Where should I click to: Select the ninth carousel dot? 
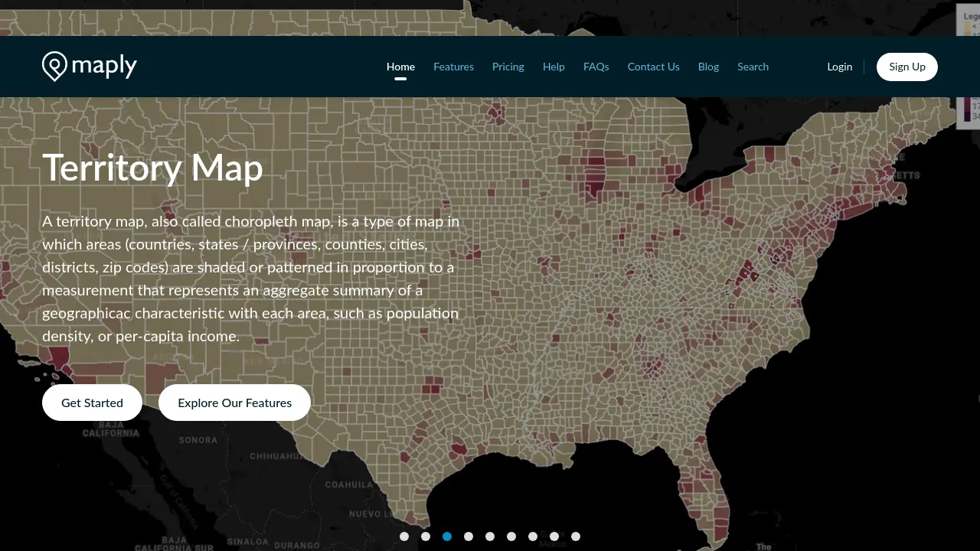576,536
